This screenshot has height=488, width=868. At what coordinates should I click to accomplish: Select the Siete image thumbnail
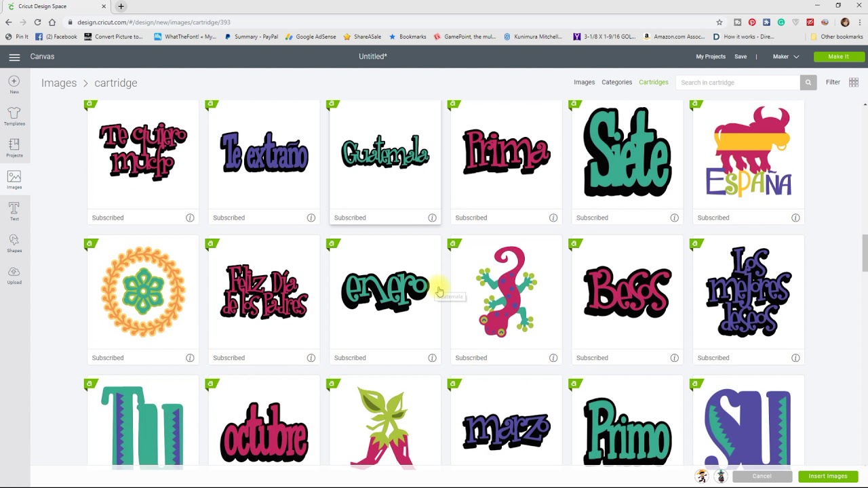(x=627, y=153)
